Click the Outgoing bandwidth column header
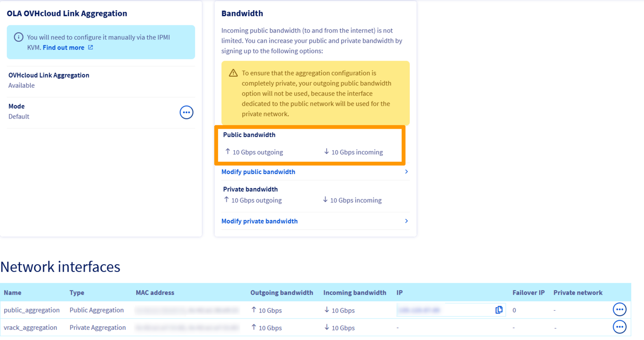This screenshot has height=340, width=644. click(282, 293)
